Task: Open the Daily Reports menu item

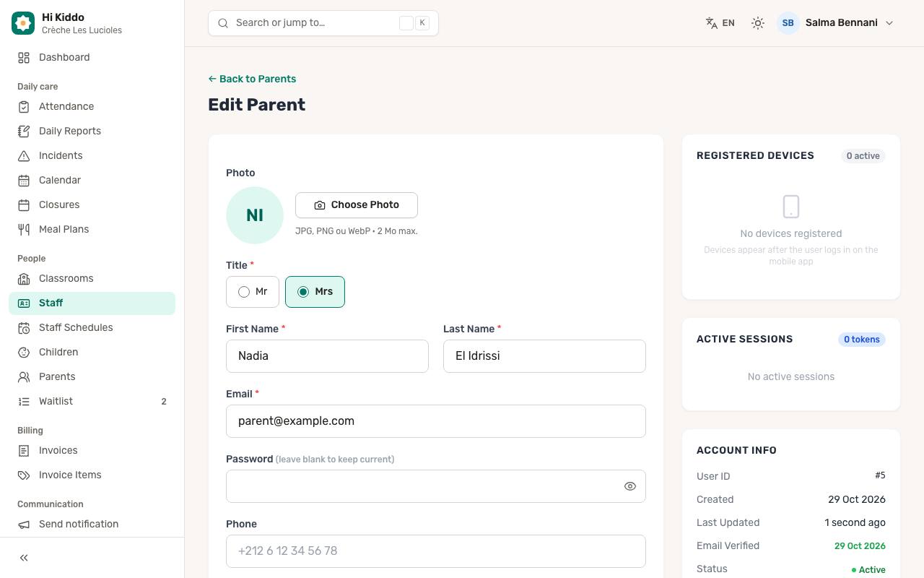Action: click(x=92, y=131)
